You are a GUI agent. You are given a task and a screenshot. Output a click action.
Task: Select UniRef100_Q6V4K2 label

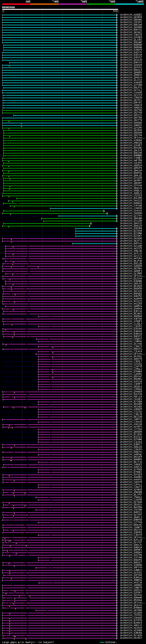131,32
